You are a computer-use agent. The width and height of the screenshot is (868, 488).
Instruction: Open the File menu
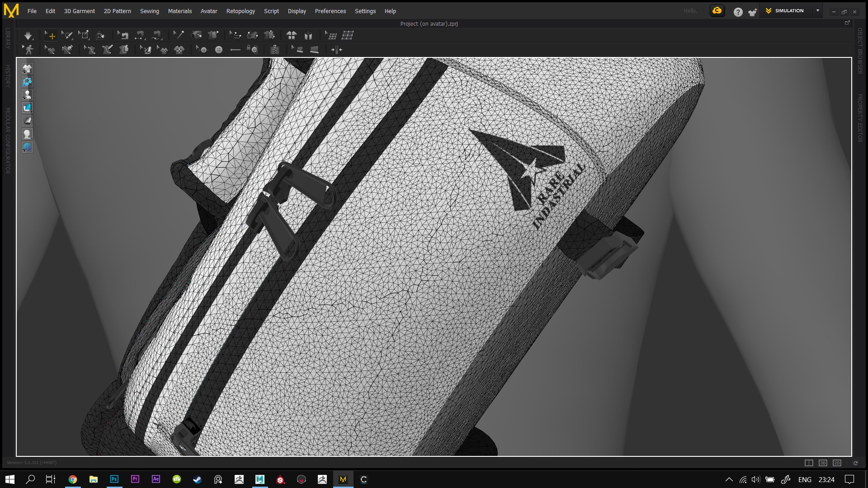tap(32, 11)
